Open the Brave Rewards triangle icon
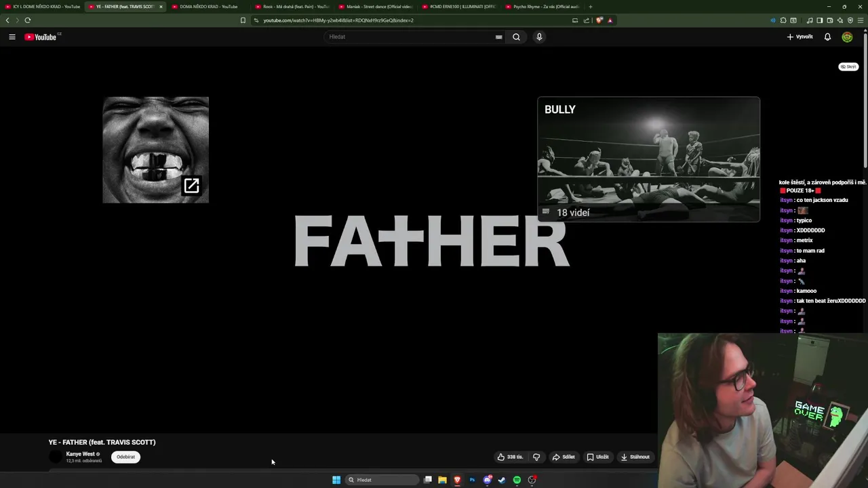This screenshot has height=488, width=868. pyautogui.click(x=610, y=20)
